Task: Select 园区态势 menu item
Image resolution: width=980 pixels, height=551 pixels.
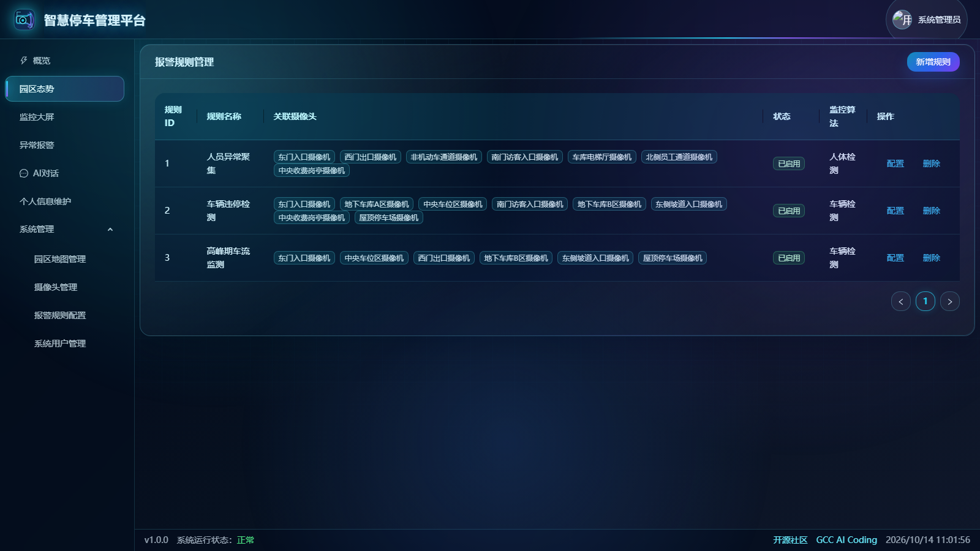Action: click(64, 89)
